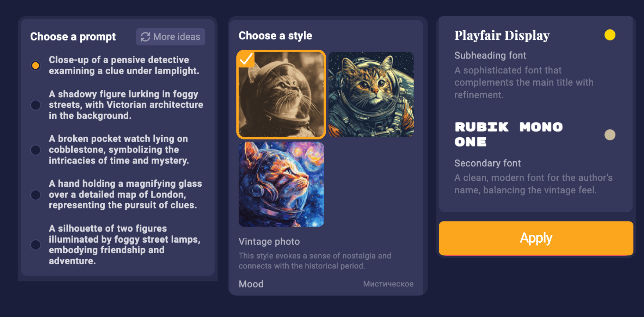The image size is (644, 317).
Task: Click the Secondary font description
Action: (x=533, y=184)
